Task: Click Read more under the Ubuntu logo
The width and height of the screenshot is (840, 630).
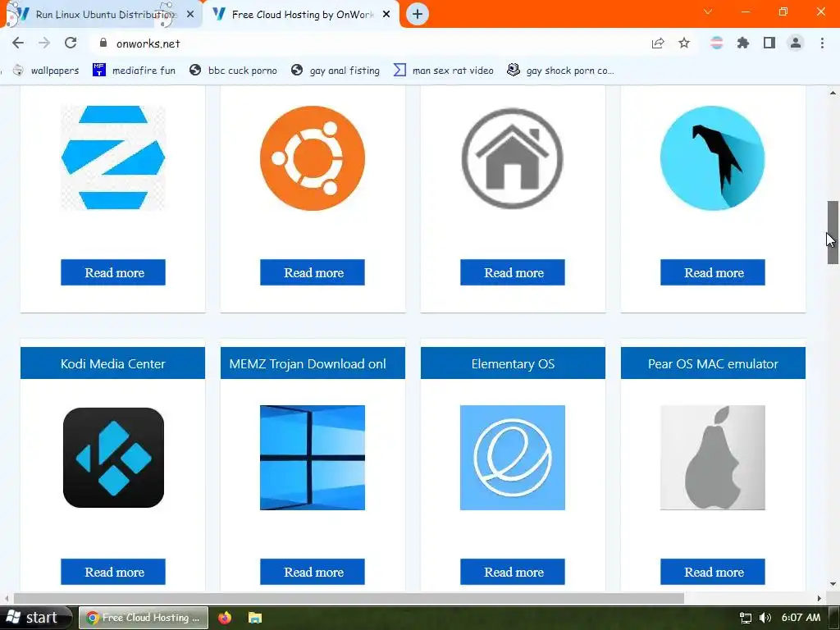Action: tap(313, 272)
